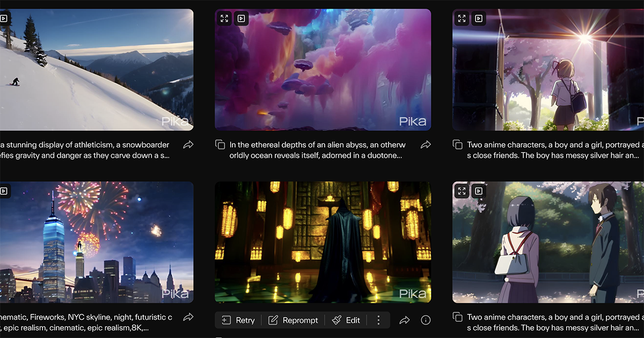Expand the anime girl under cherry tree video
The width and height of the screenshot is (644, 338).
click(x=462, y=18)
